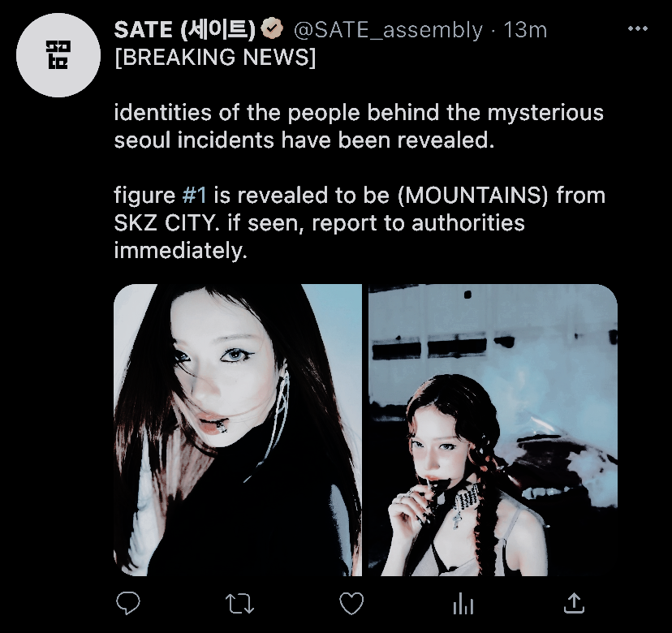The width and height of the screenshot is (672, 633).
Task: Click the '(MOUNTAINS)' word in tweet
Action: pyautogui.click(x=472, y=196)
